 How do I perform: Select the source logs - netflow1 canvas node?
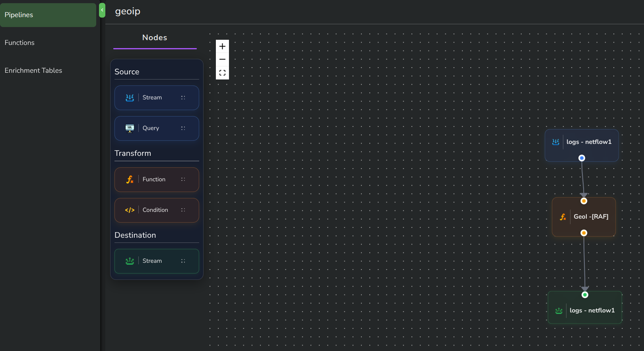[x=582, y=145]
